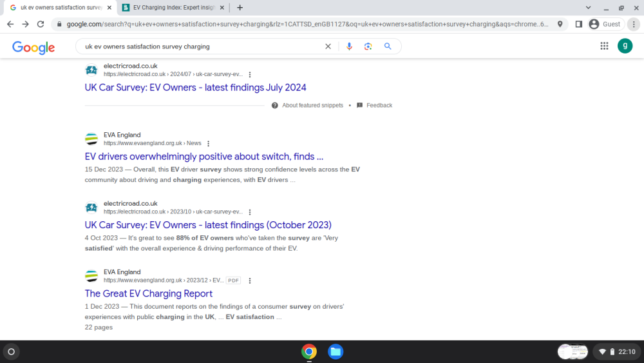Toggle the browser side panel

[x=579, y=25]
